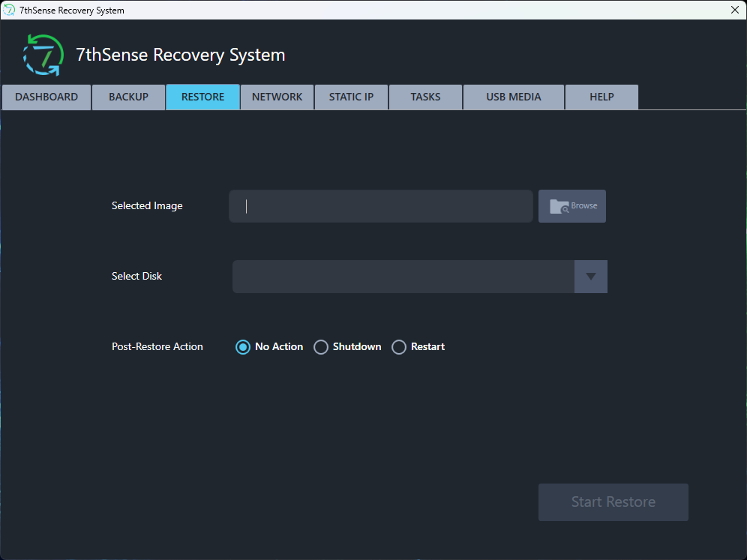The image size is (747, 560).
Task: View the TASKS tab
Action: pos(425,97)
